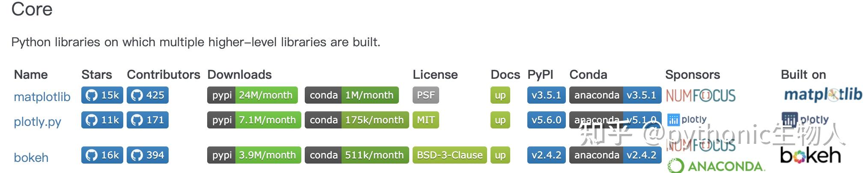This screenshot has height=173, width=868.
Task: Click the NumFOCUS sponsor logo for matplotlib
Action: pyautogui.click(x=701, y=95)
